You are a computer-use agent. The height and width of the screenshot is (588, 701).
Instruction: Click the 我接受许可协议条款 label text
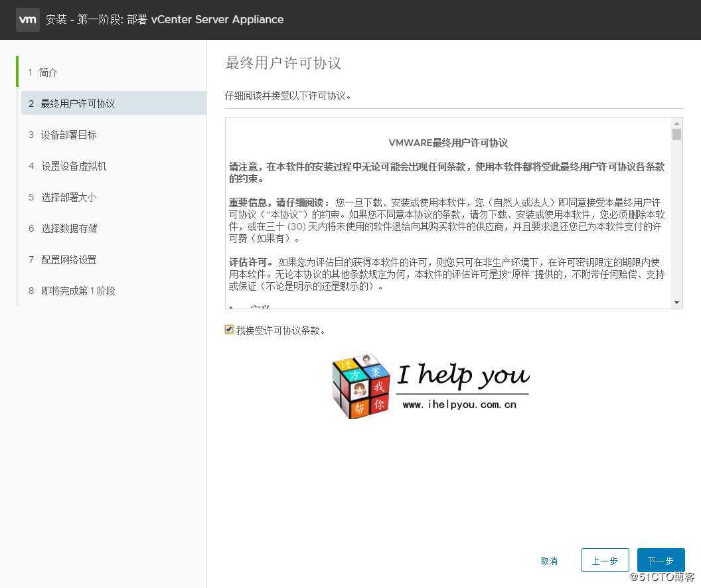point(281,331)
